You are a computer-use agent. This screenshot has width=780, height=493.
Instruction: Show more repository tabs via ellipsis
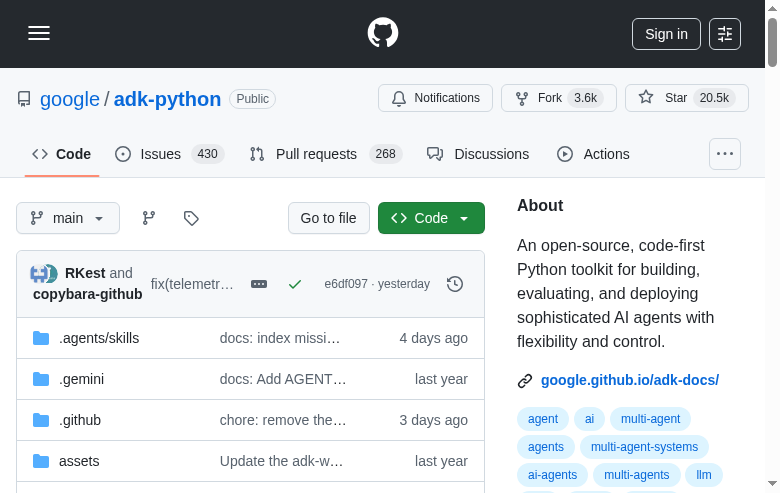click(725, 154)
